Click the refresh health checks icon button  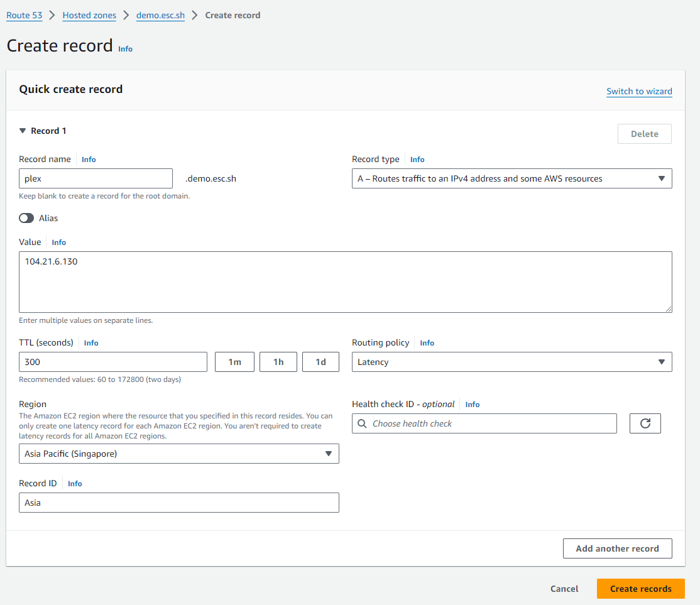(x=645, y=423)
